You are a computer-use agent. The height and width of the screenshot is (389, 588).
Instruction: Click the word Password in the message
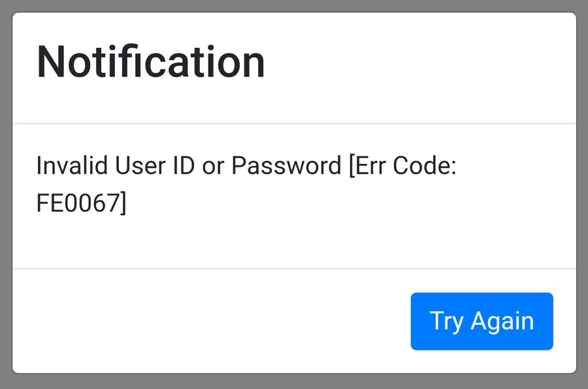286,166
